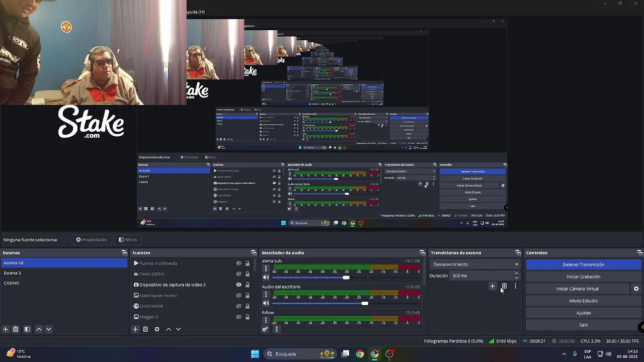Expand hidden system tray icons chevron
The image size is (644, 362).
click(564, 354)
